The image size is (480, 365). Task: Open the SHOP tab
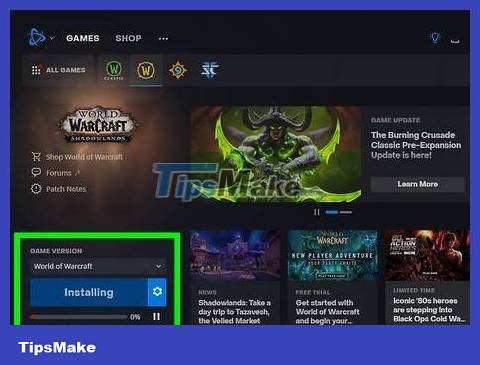click(128, 38)
